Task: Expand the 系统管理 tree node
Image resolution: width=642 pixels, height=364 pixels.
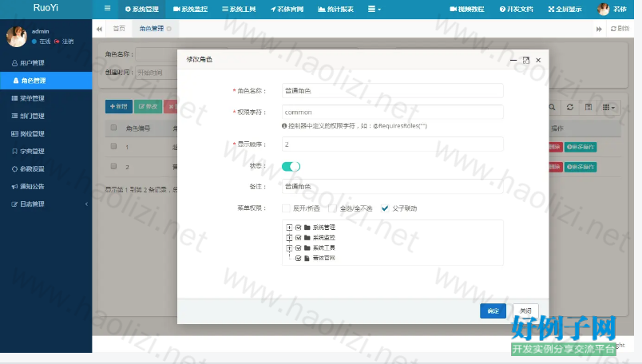Action: 289,227
